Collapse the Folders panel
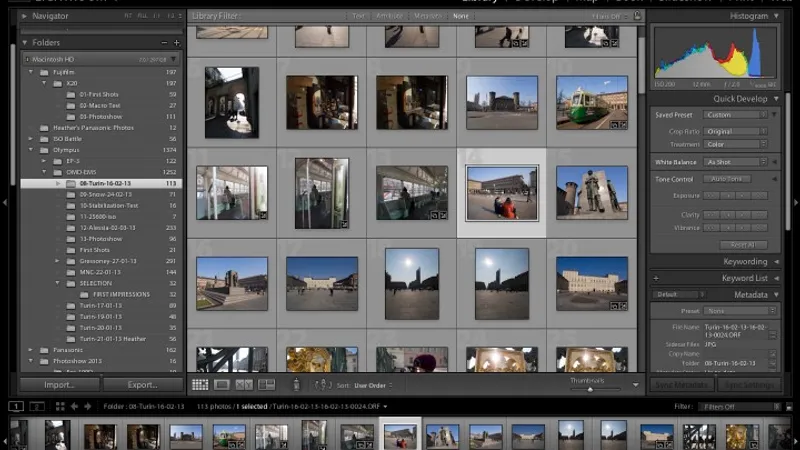The width and height of the screenshot is (800, 450). point(24,43)
